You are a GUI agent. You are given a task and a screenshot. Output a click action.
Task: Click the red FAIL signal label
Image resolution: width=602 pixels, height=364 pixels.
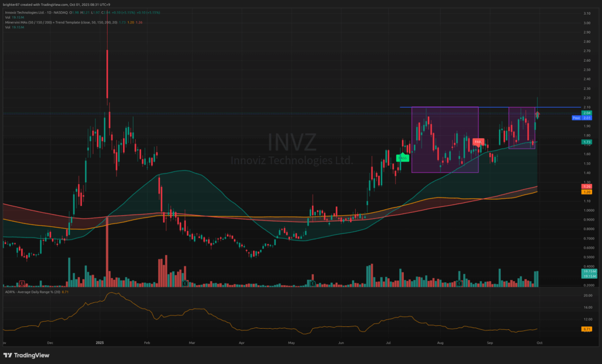[478, 142]
